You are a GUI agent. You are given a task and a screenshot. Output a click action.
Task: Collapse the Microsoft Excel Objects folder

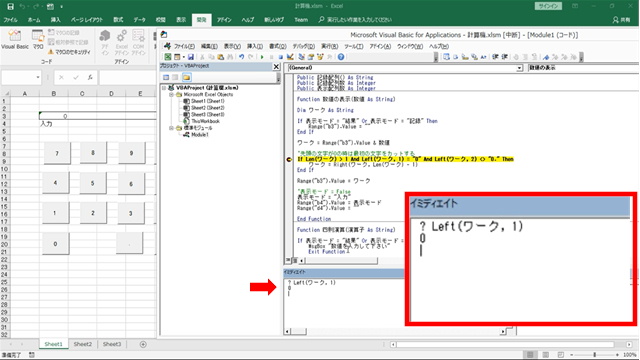(x=171, y=94)
